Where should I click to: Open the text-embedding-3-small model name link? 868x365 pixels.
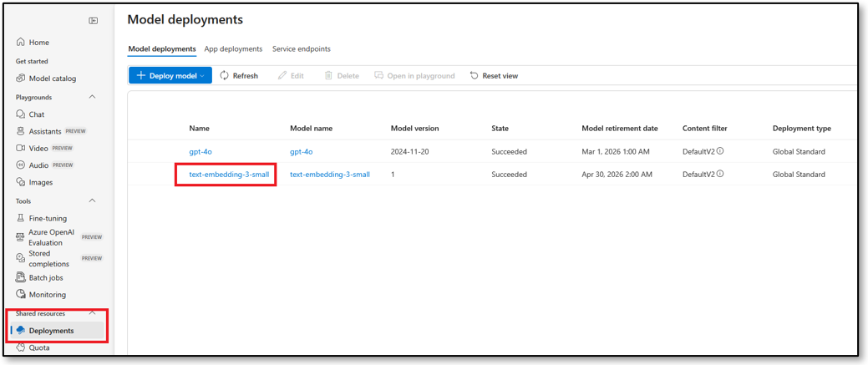[x=330, y=174]
